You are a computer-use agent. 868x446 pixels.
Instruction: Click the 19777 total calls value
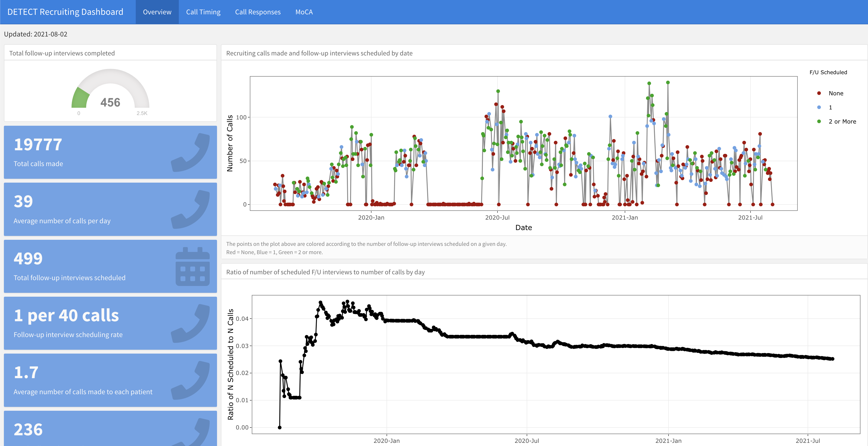click(x=38, y=145)
